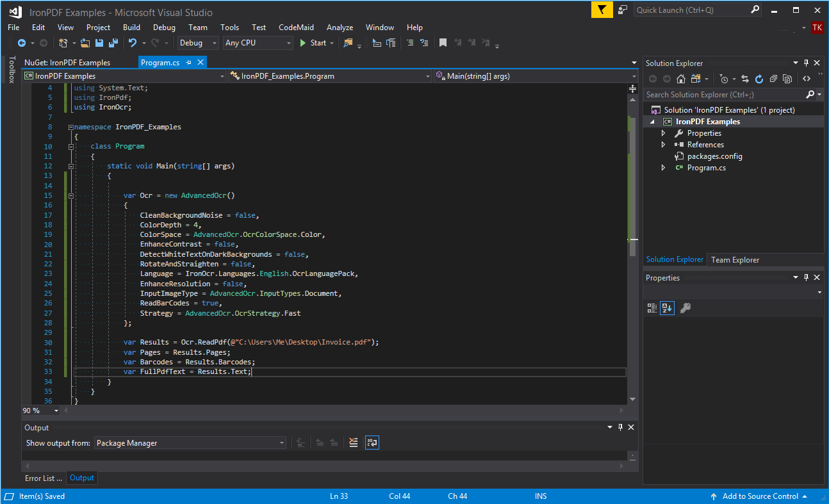Toggle the Alphabetical sort in Properties
Screen dimensions: 829x504
667,308
